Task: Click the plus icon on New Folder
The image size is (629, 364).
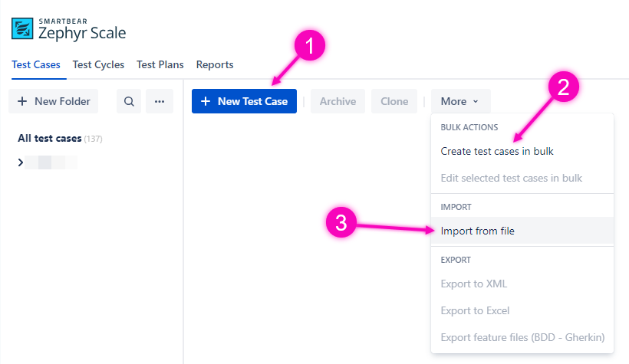Action: 22,101
